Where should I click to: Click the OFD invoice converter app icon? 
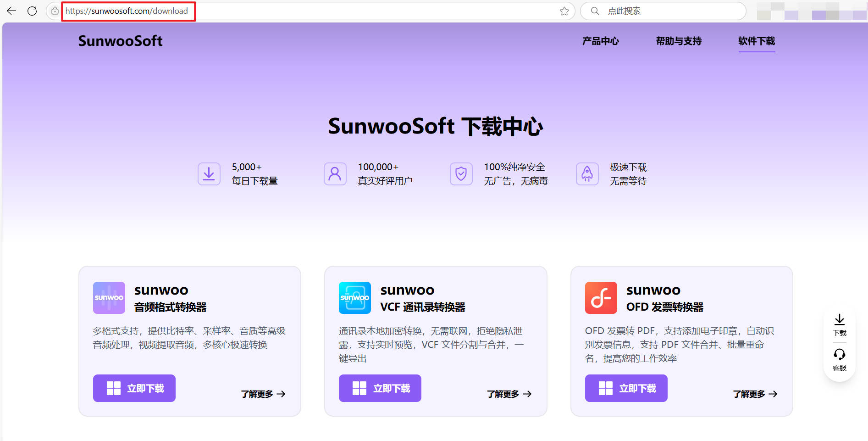(x=601, y=298)
